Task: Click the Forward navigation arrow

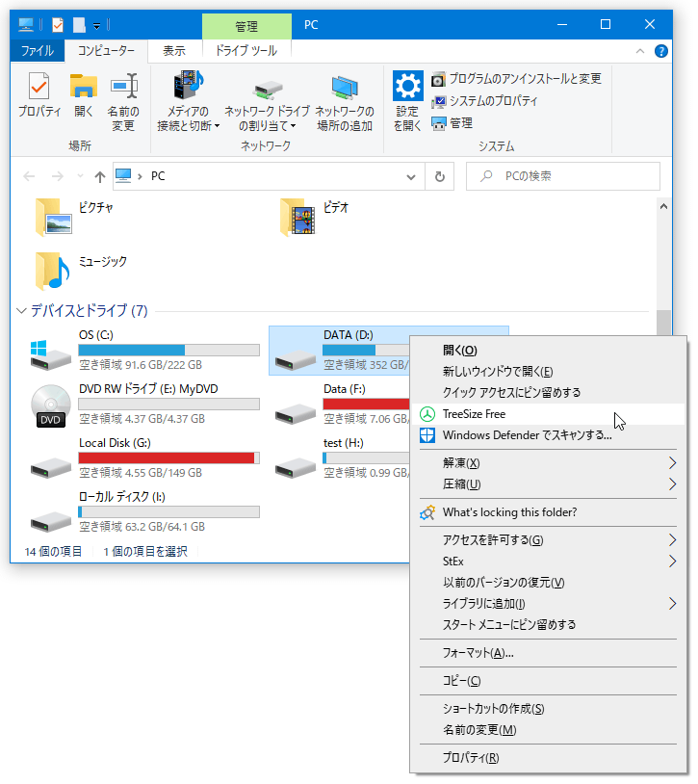Action: coord(58,176)
